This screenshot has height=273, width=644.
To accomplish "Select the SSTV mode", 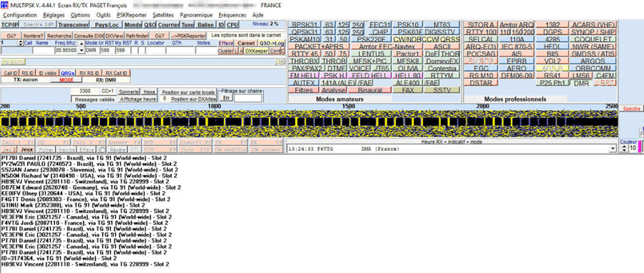I will (x=442, y=90).
